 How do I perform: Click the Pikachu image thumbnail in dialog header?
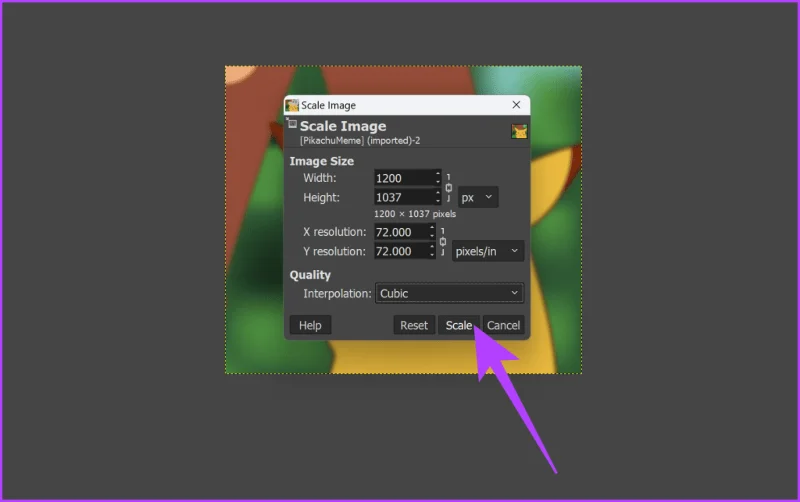[519, 132]
